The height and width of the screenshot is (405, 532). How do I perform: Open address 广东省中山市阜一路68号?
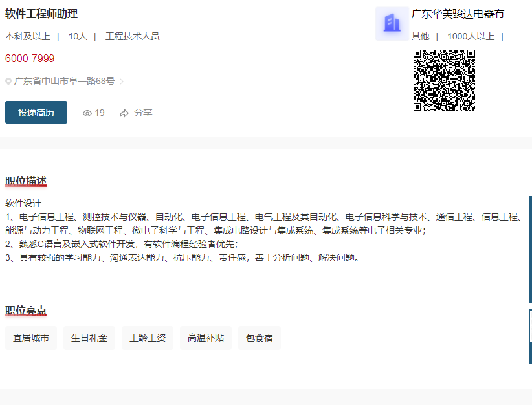65,81
